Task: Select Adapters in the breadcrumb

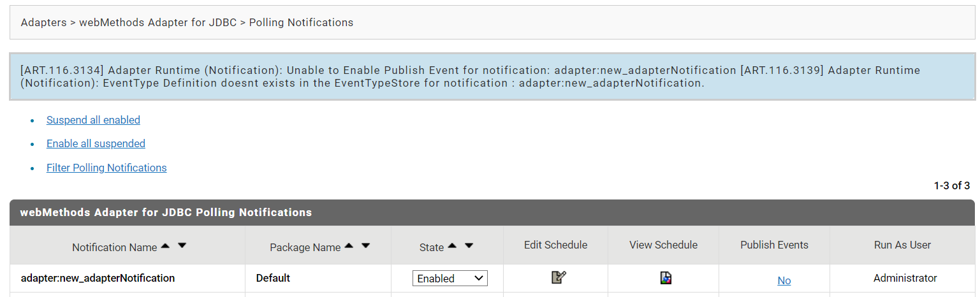Action: [44, 22]
